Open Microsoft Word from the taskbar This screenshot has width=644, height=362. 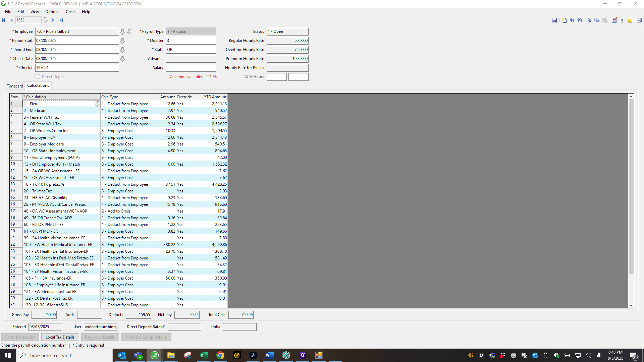click(x=269, y=355)
